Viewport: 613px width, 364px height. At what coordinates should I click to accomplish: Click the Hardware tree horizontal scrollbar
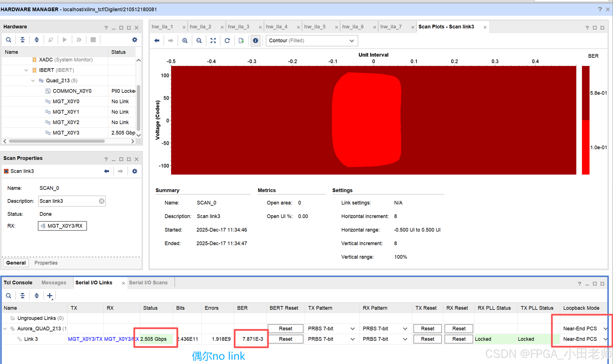click(57, 141)
